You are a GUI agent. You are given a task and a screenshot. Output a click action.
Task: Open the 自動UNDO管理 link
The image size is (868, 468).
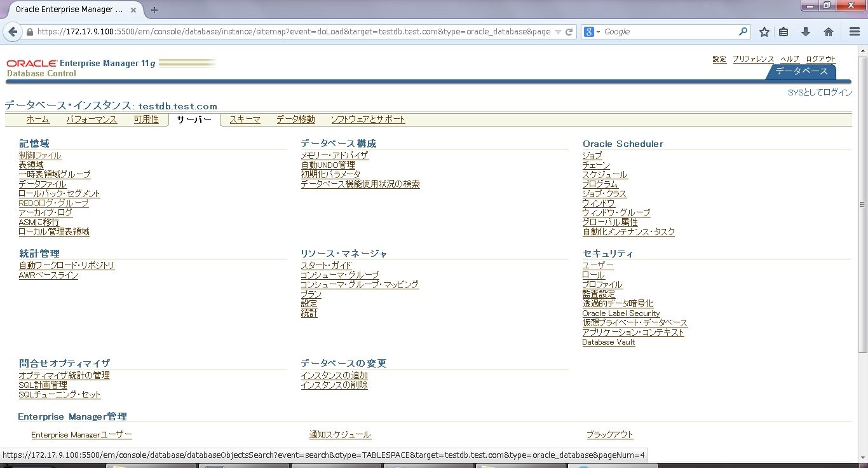click(328, 165)
